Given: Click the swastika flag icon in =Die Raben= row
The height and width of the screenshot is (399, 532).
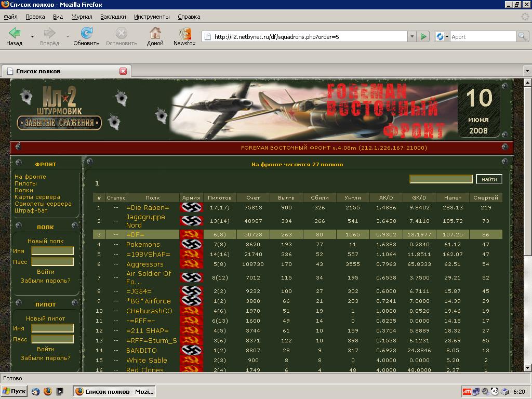Looking at the screenshot, I should point(192,207).
